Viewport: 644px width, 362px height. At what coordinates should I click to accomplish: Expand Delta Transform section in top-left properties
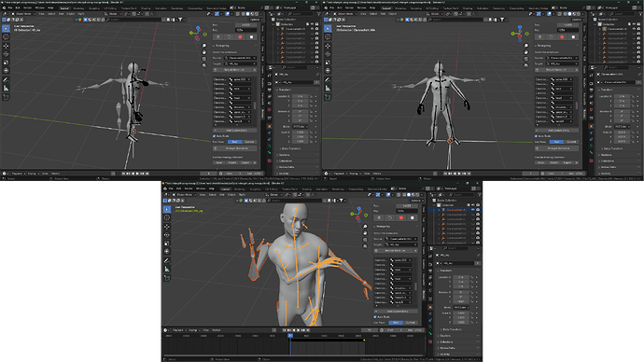pyautogui.click(x=291, y=148)
